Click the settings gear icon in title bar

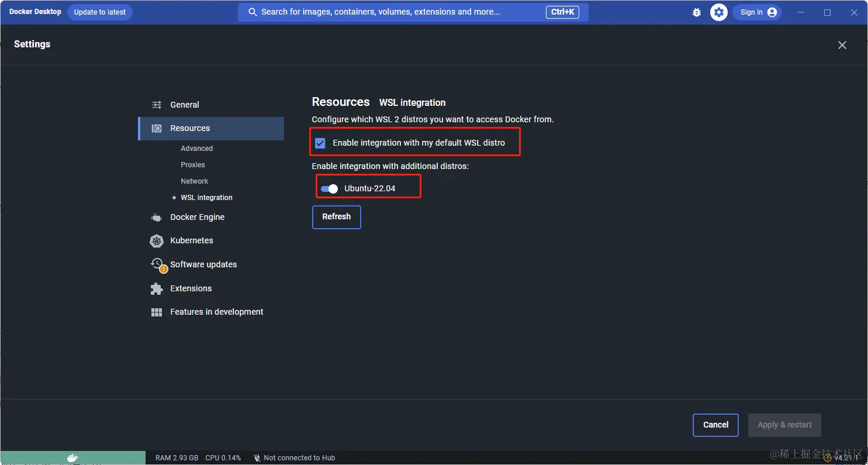coord(719,12)
